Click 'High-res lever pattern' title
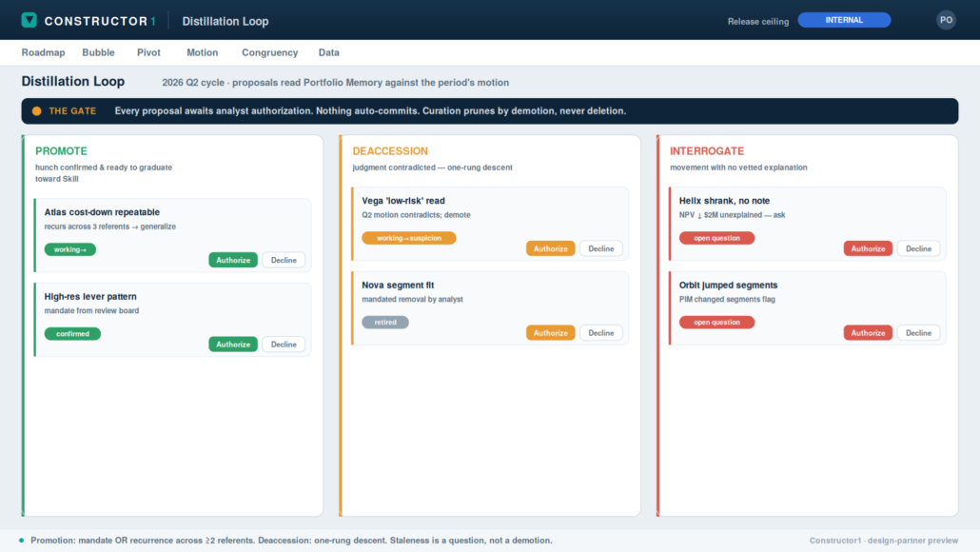 click(x=90, y=297)
